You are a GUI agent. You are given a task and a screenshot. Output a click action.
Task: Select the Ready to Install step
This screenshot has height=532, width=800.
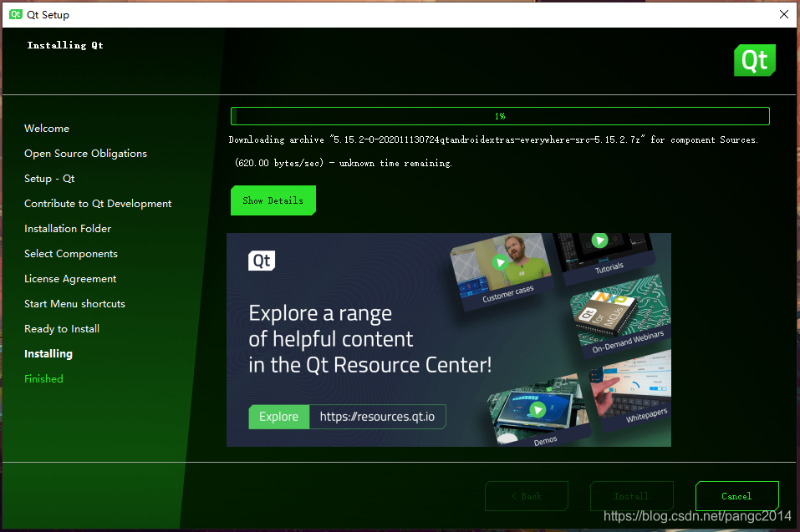[62, 329]
